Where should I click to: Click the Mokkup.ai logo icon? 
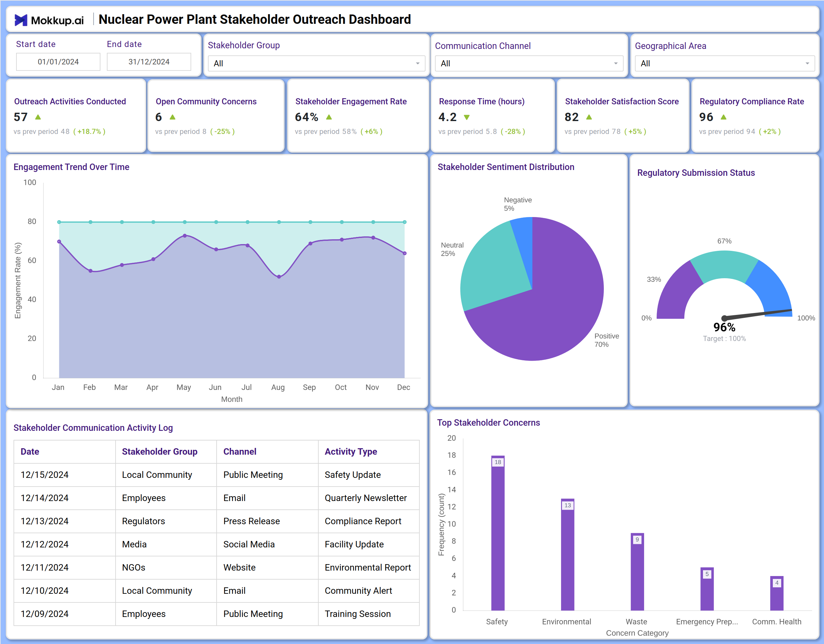[21, 20]
